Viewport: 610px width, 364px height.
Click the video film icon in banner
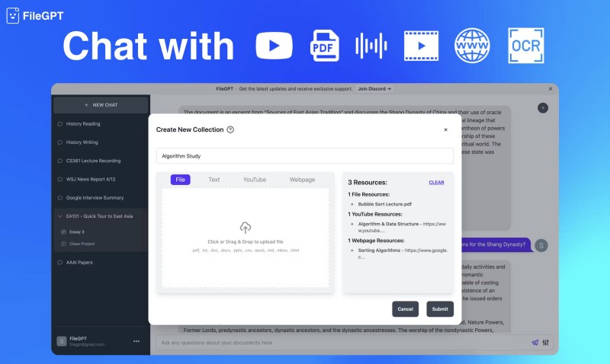coord(422,46)
